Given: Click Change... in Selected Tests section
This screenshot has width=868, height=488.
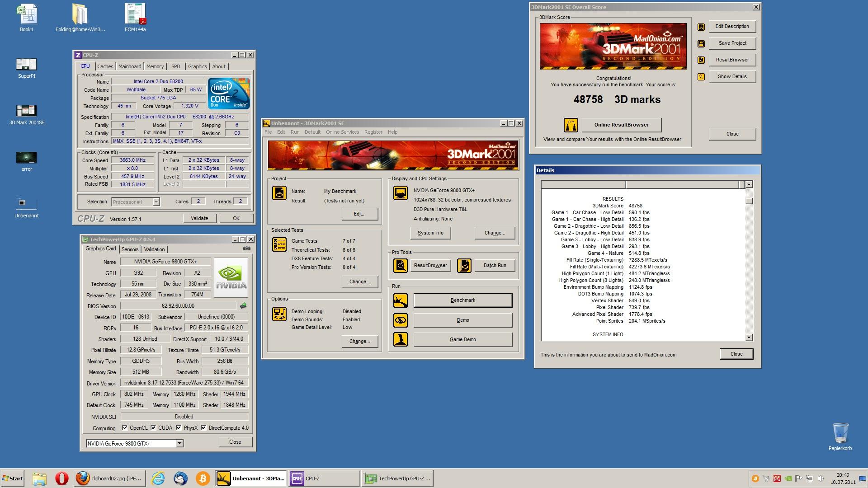Looking at the screenshot, I should click(359, 282).
